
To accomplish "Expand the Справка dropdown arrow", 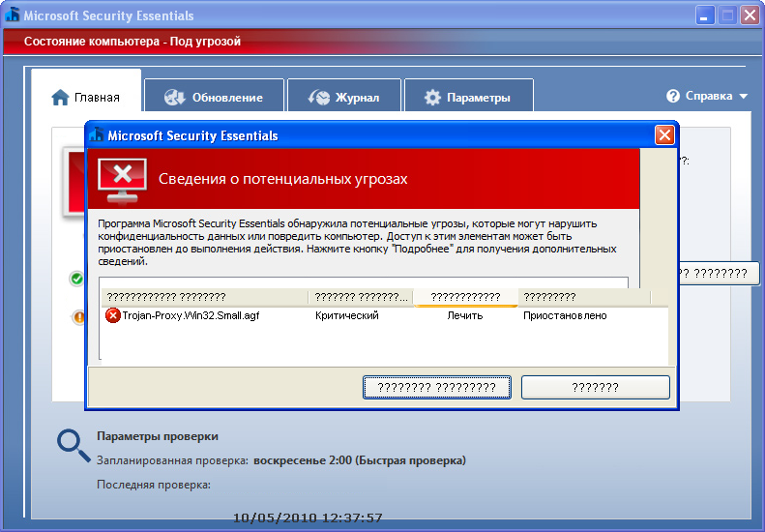I will click(x=743, y=97).
